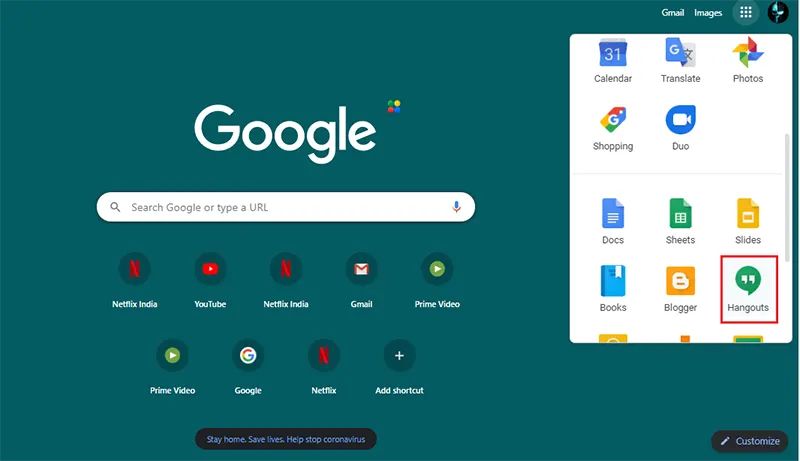Open the stop coronavirus info link

click(286, 439)
